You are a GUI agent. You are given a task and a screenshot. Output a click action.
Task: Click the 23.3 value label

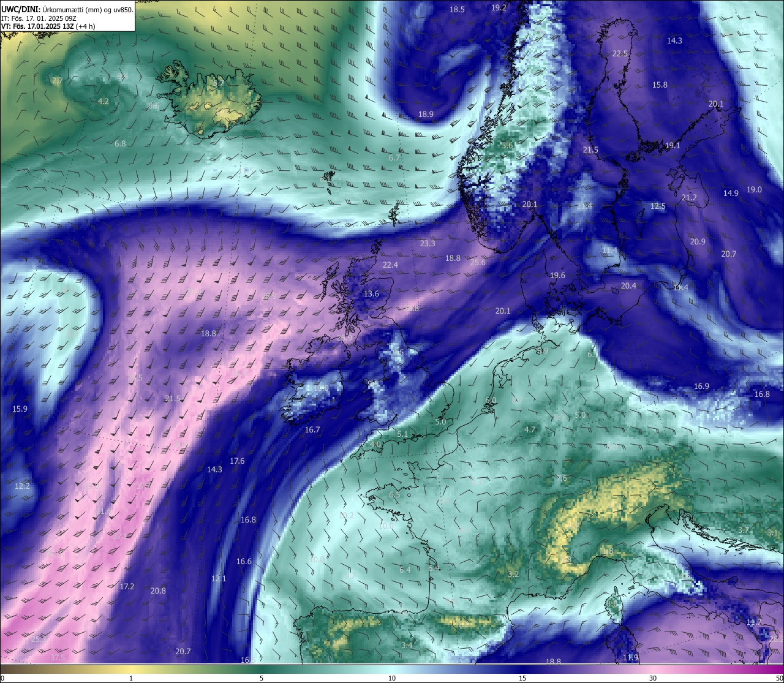click(428, 243)
